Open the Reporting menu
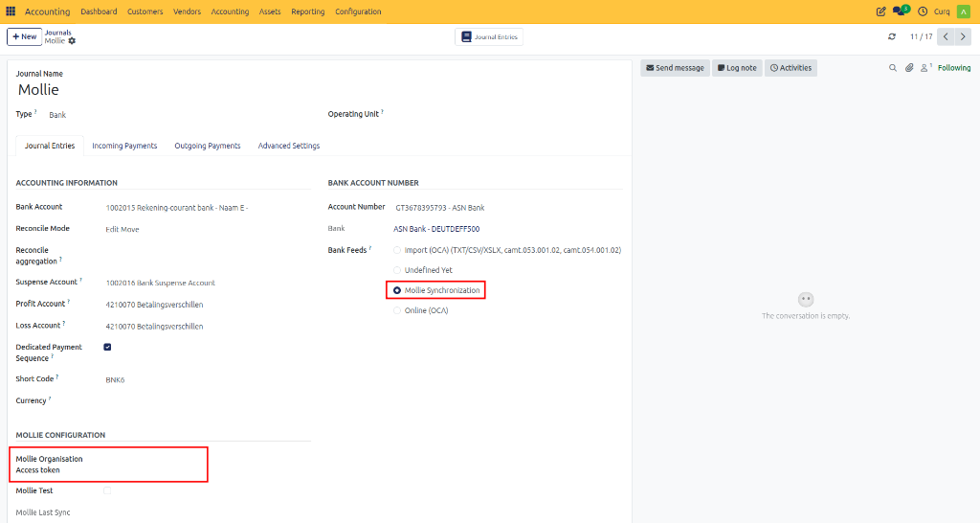The width and height of the screenshot is (980, 523). click(307, 11)
